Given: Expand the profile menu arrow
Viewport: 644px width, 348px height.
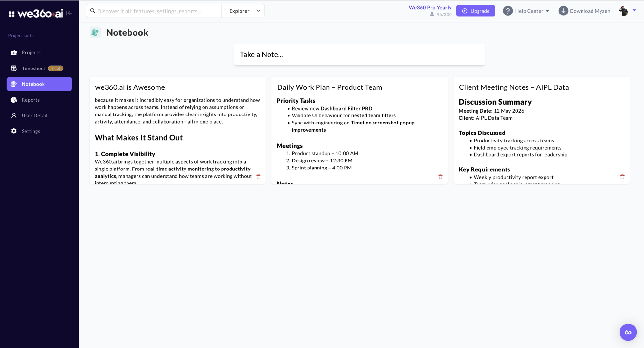Looking at the screenshot, I should point(634,10).
